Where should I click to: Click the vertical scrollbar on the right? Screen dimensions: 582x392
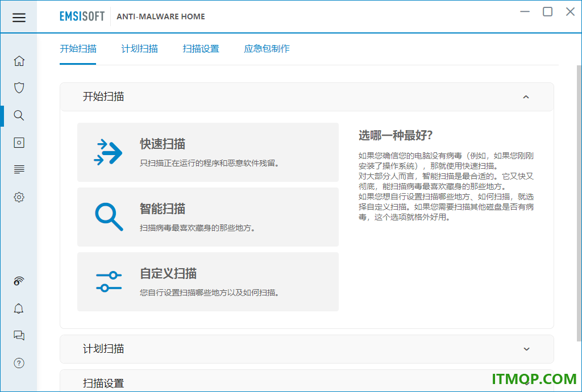pyautogui.click(x=579, y=203)
